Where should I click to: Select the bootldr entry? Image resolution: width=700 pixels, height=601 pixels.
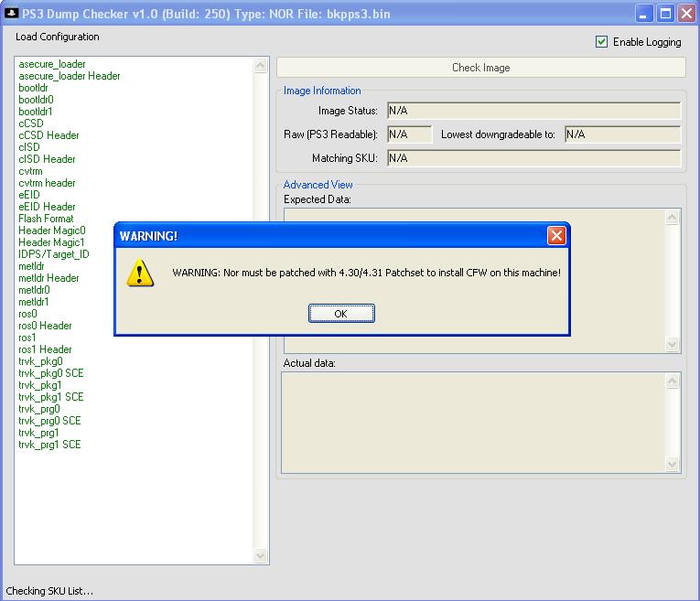point(33,88)
